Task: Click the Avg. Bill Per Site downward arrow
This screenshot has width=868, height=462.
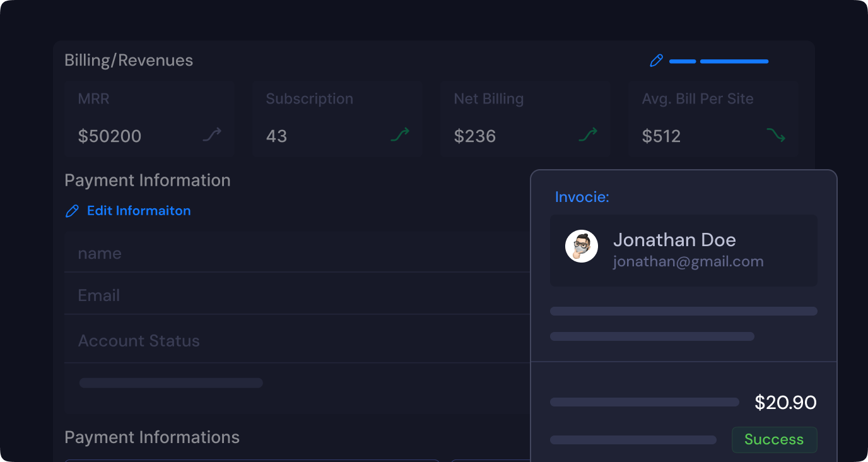Action: tap(776, 134)
